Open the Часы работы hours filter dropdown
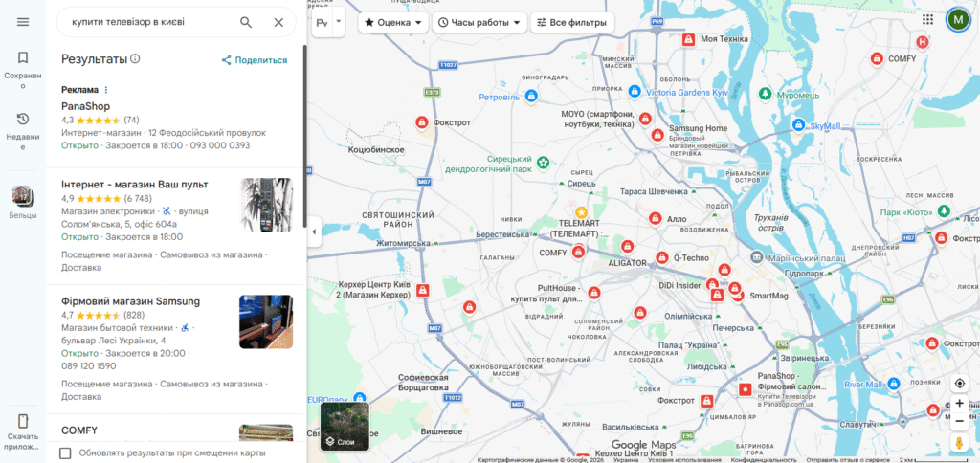 click(479, 23)
